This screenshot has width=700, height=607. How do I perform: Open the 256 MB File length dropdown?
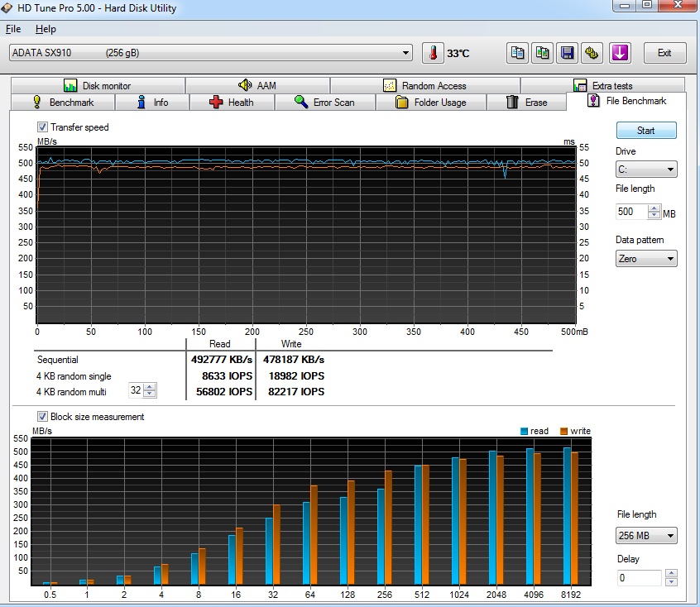coord(645,536)
